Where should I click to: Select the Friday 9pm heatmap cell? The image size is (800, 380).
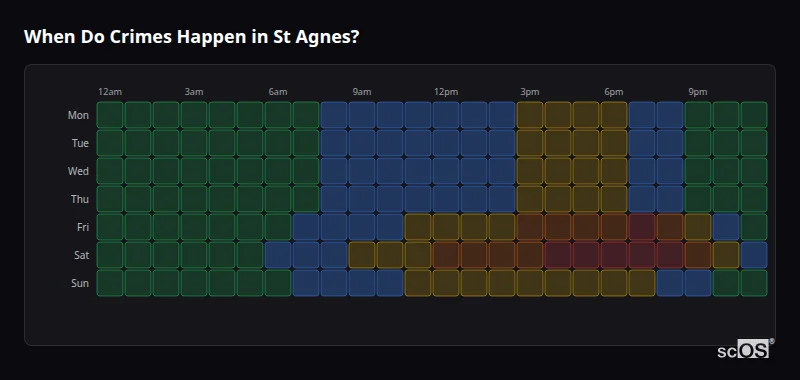(698, 227)
